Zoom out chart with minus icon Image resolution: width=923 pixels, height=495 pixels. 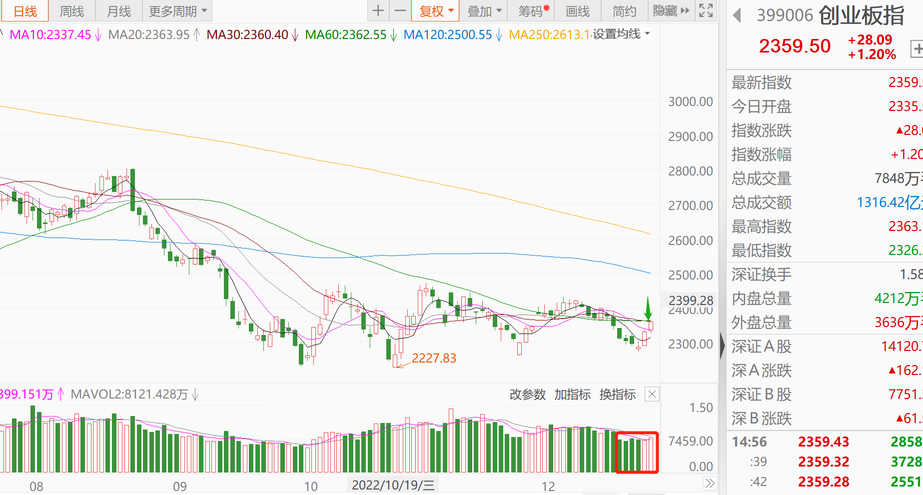pos(400,11)
